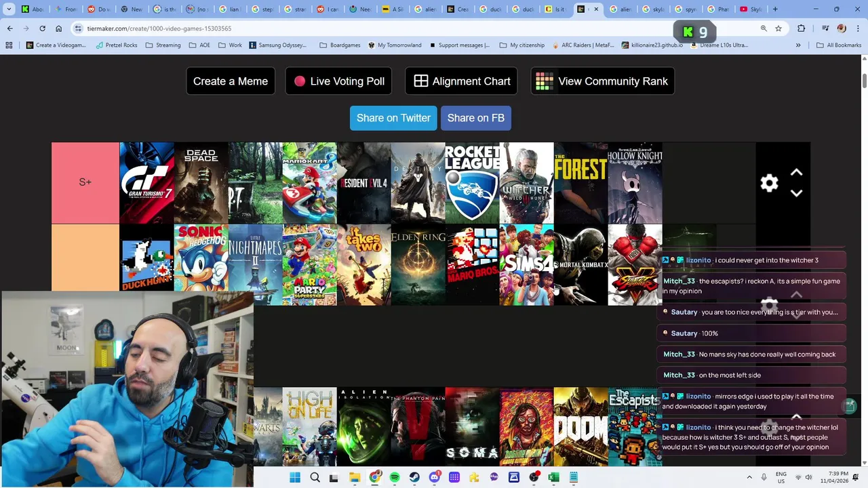Open OBS Studio from the taskbar
The height and width of the screenshot is (488, 868).
(x=534, y=478)
